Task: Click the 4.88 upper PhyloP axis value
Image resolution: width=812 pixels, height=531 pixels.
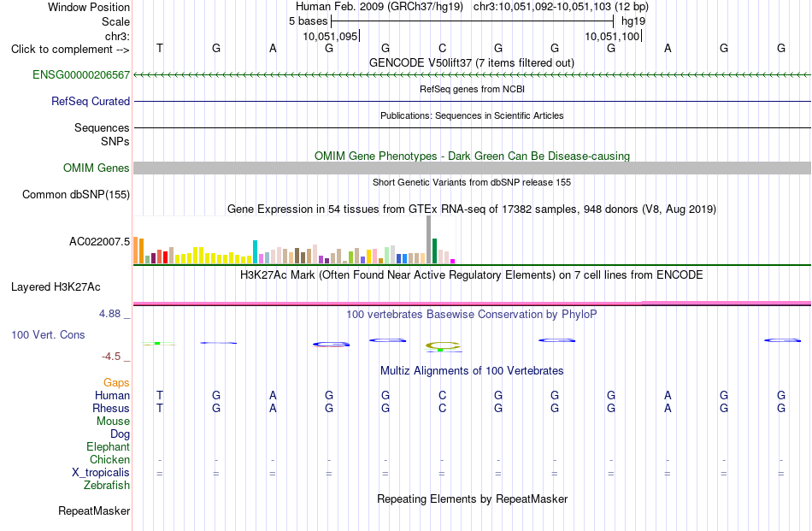Action: click(x=109, y=314)
